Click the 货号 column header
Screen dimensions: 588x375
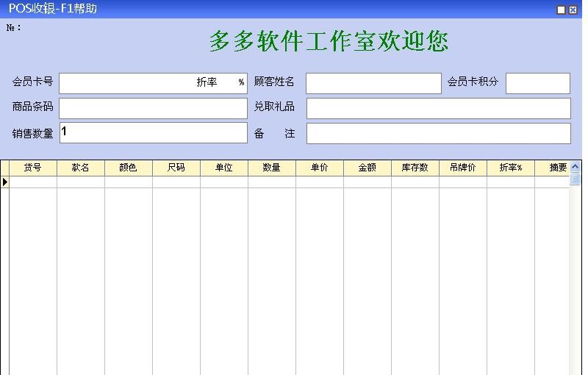click(33, 168)
